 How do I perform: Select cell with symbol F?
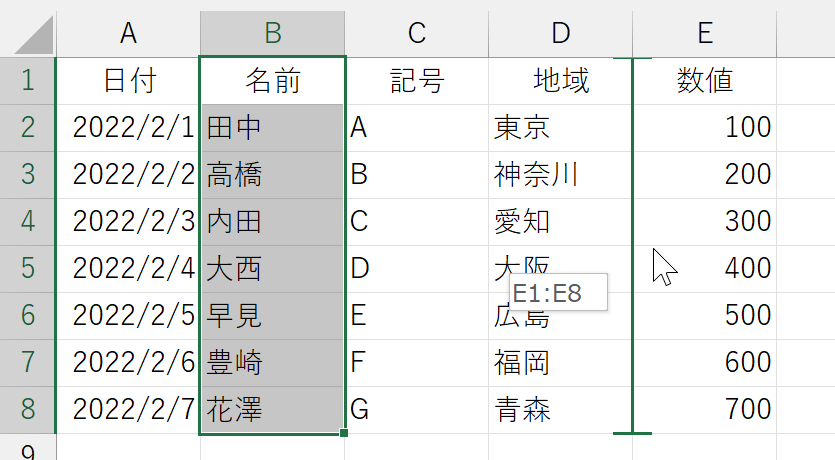(x=416, y=363)
